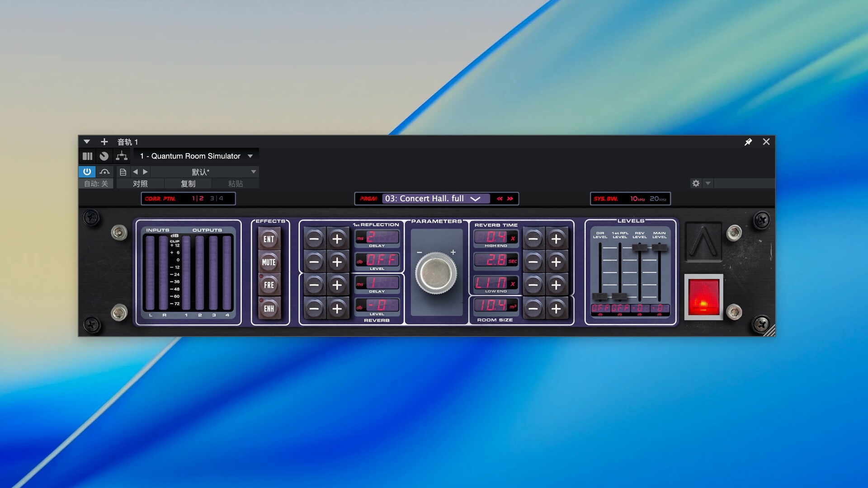868x488 pixels.
Task: Select correlation pattern 3|4
Action: click(217, 198)
